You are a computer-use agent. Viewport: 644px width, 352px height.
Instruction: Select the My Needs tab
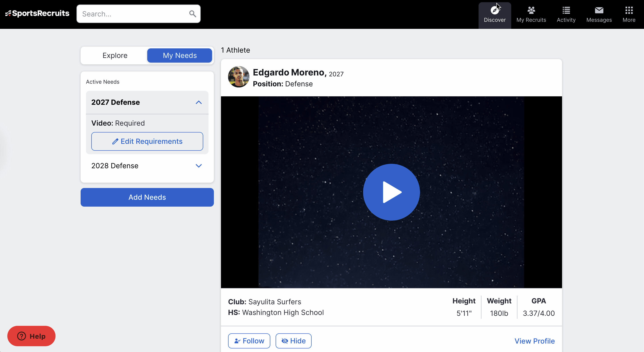(179, 55)
